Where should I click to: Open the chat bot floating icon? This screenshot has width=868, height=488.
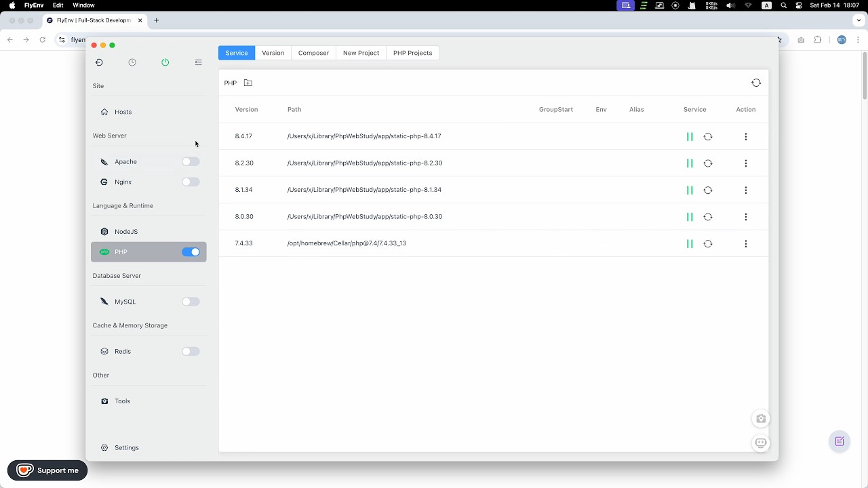click(761, 443)
